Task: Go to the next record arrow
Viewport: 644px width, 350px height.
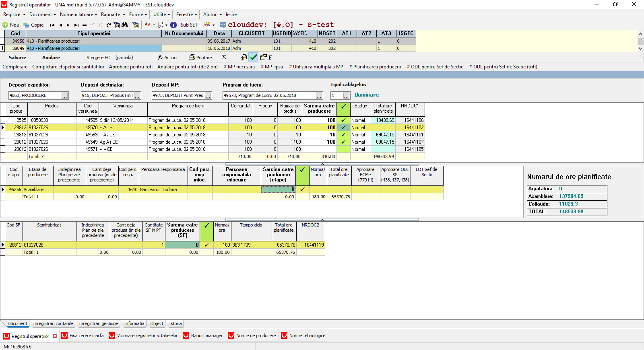Action: pos(68,25)
